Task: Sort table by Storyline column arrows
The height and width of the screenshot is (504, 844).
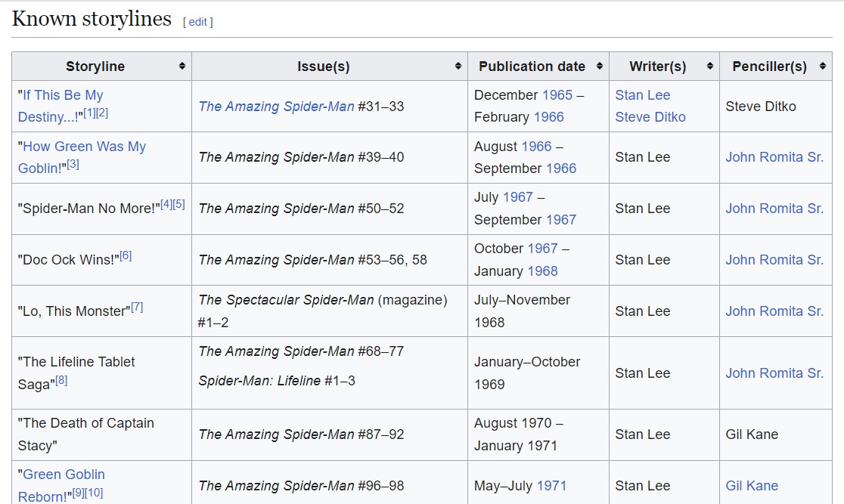Action: 182,66
